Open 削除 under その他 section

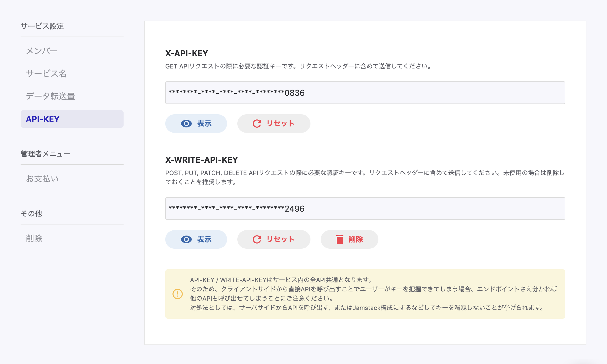point(34,238)
